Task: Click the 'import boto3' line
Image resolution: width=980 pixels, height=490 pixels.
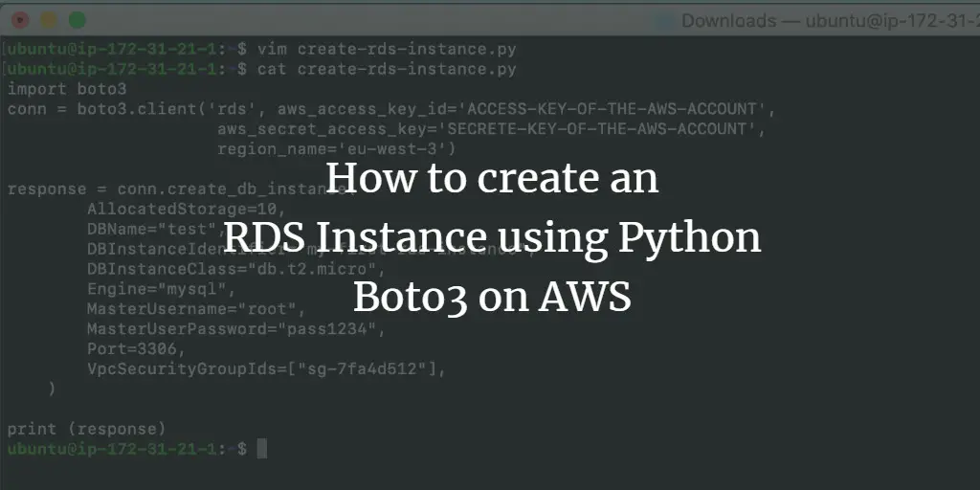Action: coord(67,89)
